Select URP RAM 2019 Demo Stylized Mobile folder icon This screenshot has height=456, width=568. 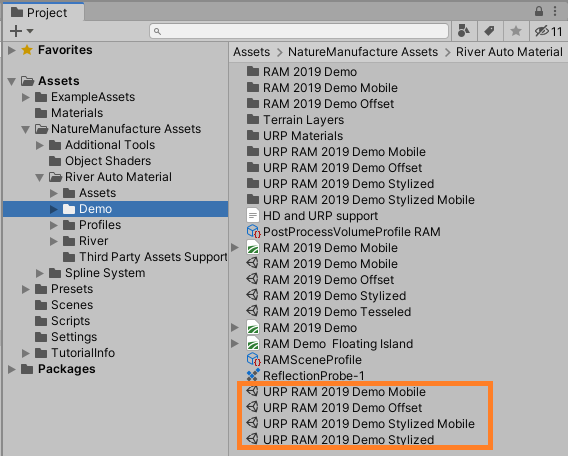(253, 200)
